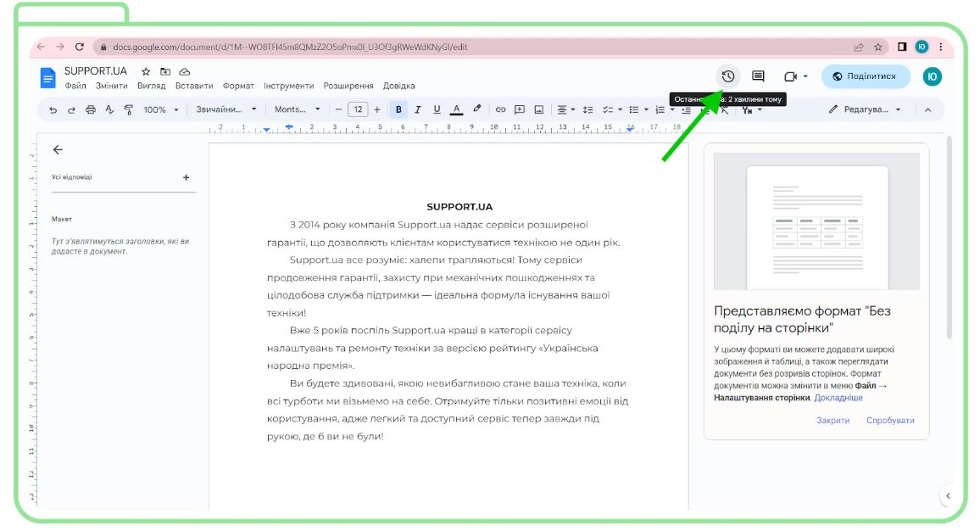Open the Вставити menu
The image size is (980, 531).
(194, 87)
